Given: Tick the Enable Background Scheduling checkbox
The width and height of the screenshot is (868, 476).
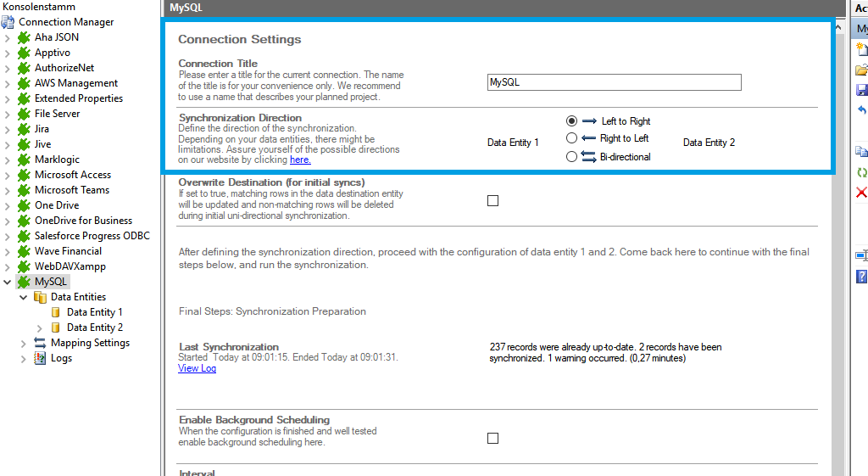Looking at the screenshot, I should coord(492,439).
